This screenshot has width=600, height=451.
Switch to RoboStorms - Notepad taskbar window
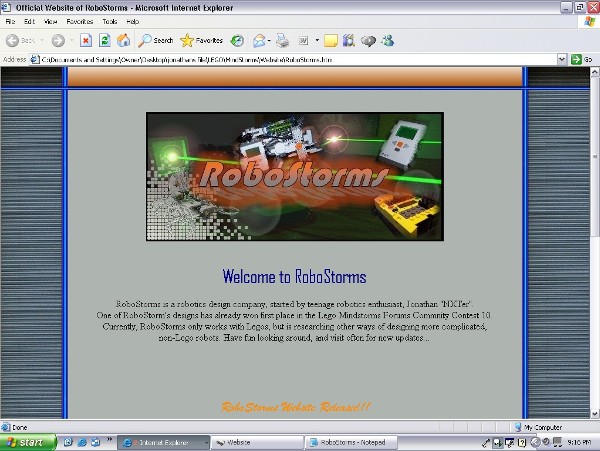(351, 443)
